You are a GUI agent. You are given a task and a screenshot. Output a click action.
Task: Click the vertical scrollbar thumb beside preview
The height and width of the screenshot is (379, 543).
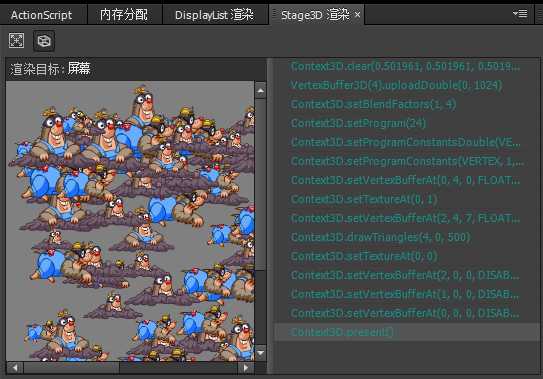pyautogui.click(x=260, y=184)
